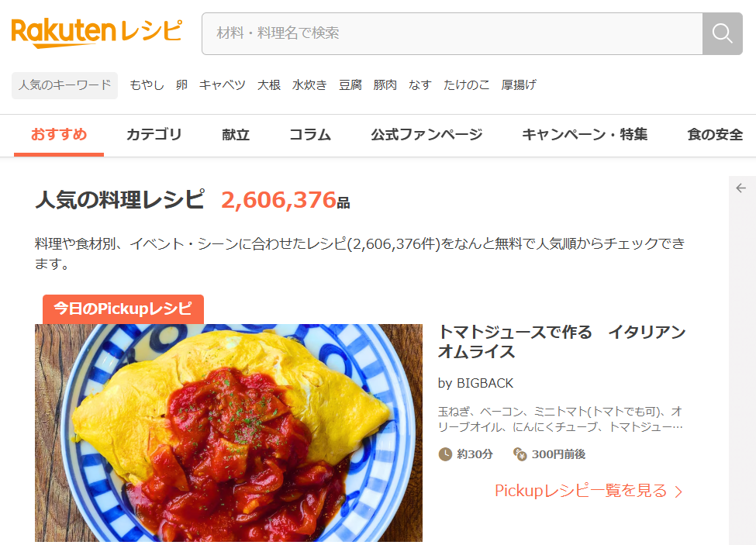Click the clock icon beside 約30分
The height and width of the screenshot is (545, 756).
[445, 454]
